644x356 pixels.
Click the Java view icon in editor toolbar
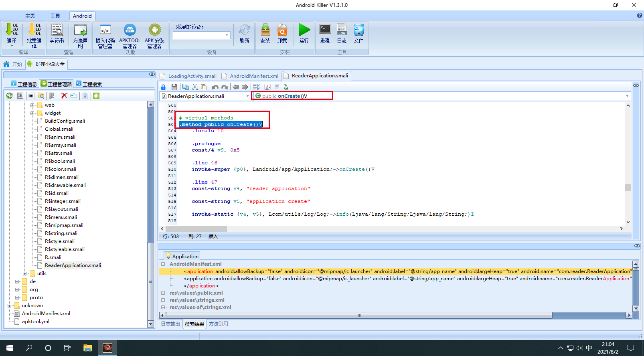click(267, 87)
